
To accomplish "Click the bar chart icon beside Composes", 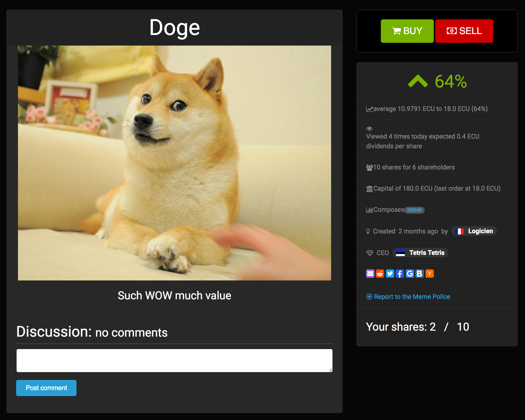I will click(x=369, y=210).
